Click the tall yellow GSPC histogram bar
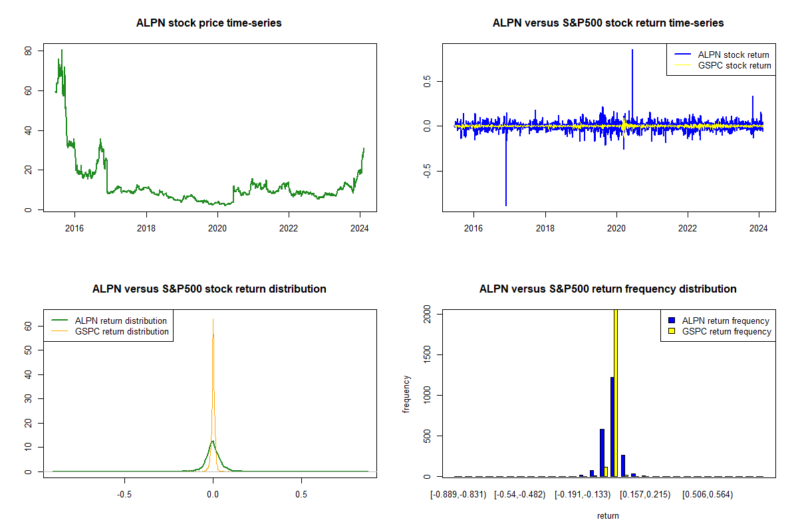The height and width of the screenshot is (532, 798). [616, 392]
